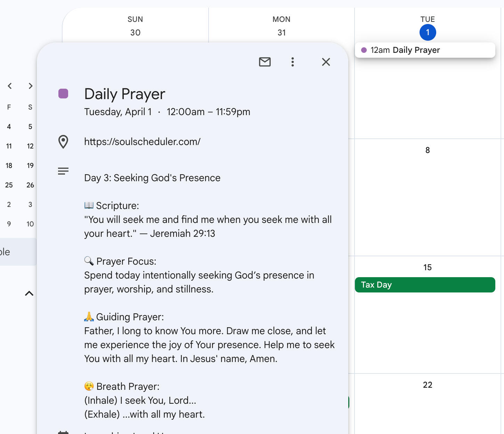Select Monday 31 in calendar header

click(x=282, y=32)
